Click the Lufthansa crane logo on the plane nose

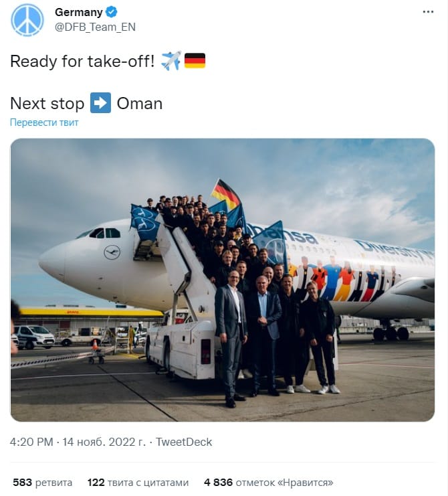coord(112,252)
